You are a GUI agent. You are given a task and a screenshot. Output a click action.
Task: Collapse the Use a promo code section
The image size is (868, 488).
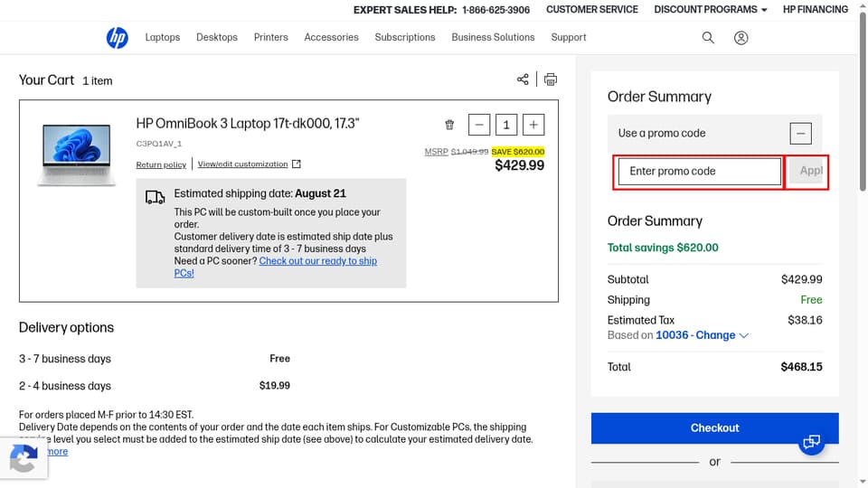click(800, 134)
